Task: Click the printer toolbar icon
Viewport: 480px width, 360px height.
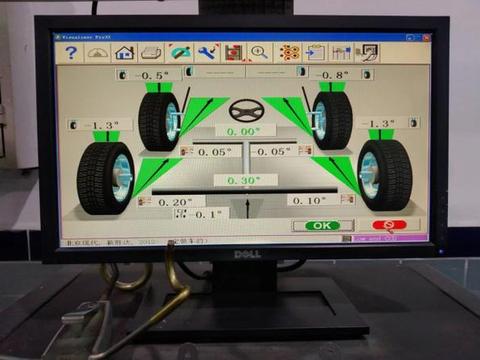Action: (x=151, y=53)
